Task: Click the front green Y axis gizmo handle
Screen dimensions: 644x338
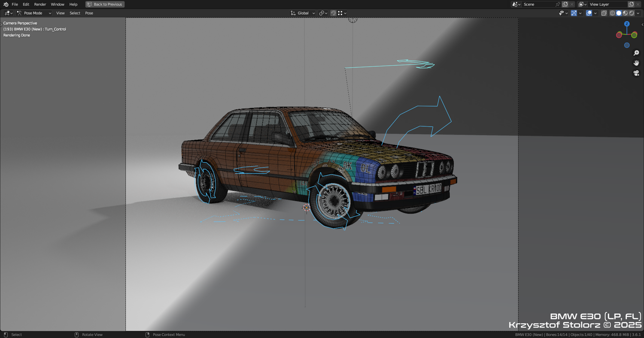Action: pyautogui.click(x=634, y=35)
